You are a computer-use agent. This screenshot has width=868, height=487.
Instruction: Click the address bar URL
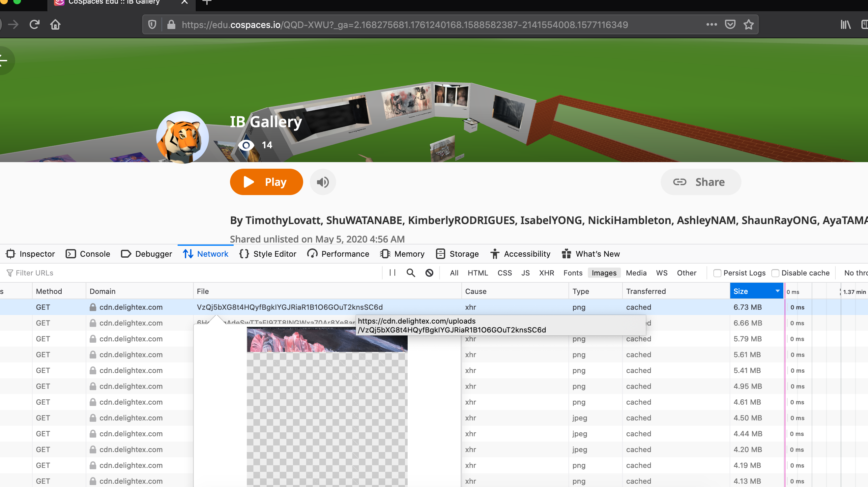[x=404, y=25]
